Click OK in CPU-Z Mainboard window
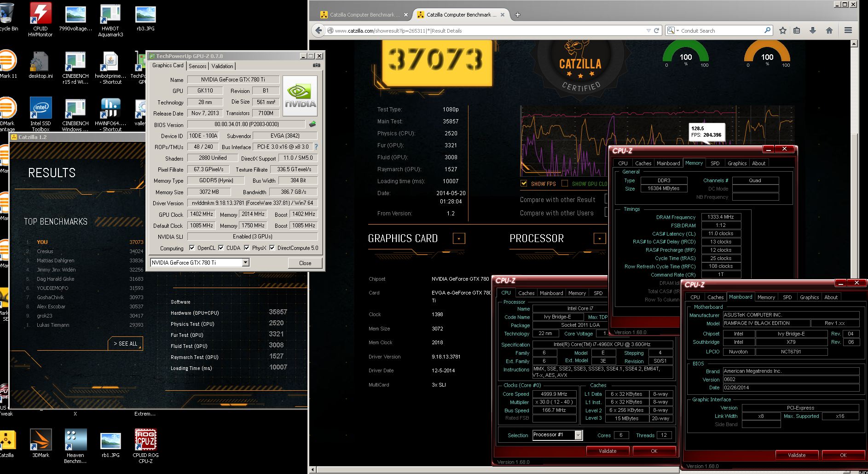Screen dimensions: 868x474 [x=843, y=455]
